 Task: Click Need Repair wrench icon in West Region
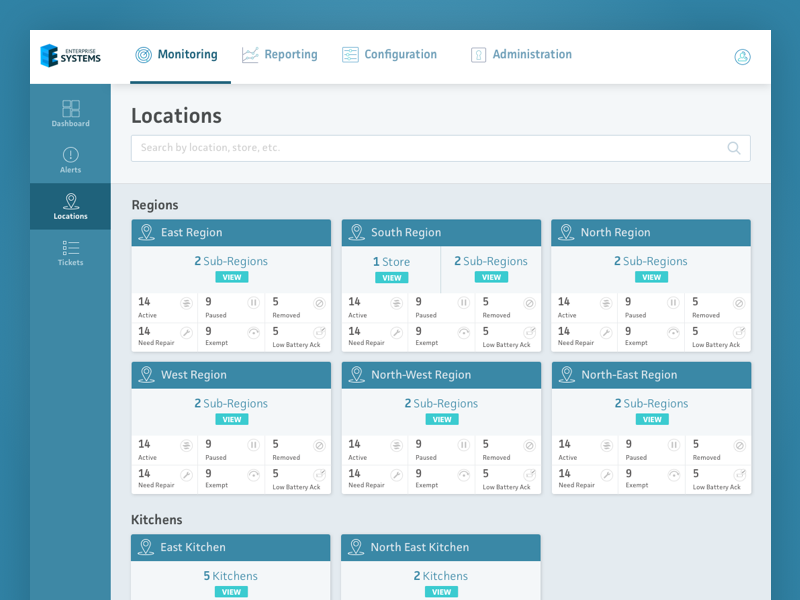pos(186,474)
